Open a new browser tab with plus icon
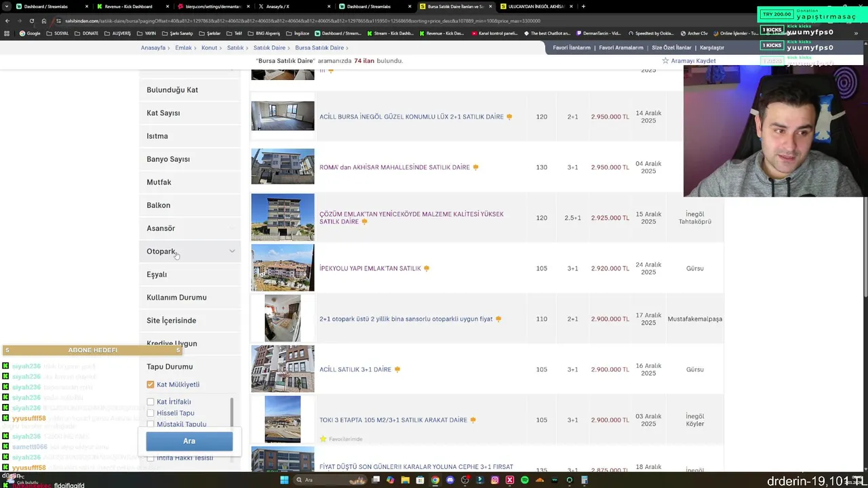868x488 pixels. (583, 6)
